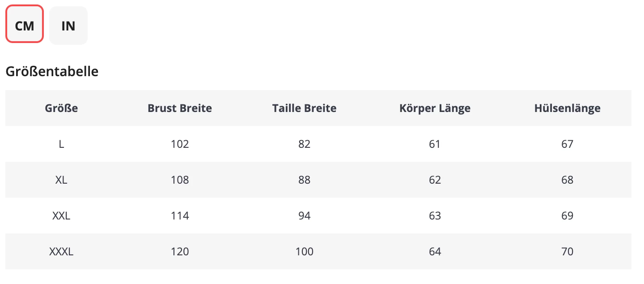Screen dimensions: 644x284
Task: Select the L size row
Action: click(x=61, y=144)
